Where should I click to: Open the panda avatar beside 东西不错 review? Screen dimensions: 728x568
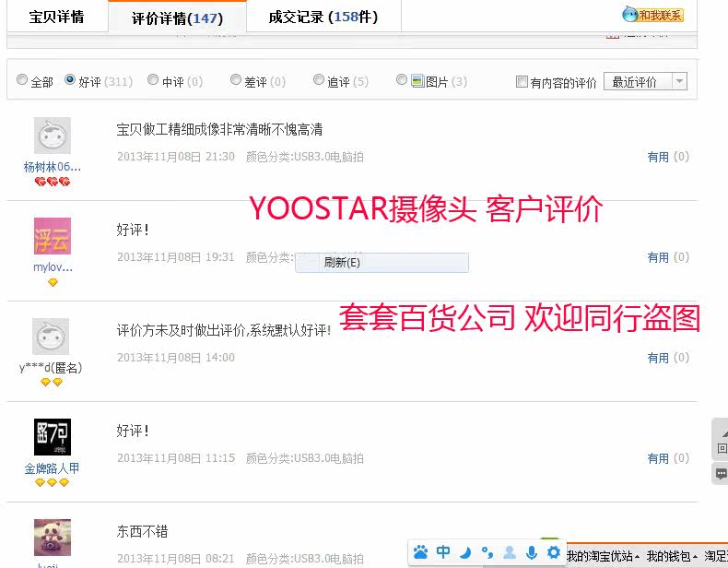(52, 538)
